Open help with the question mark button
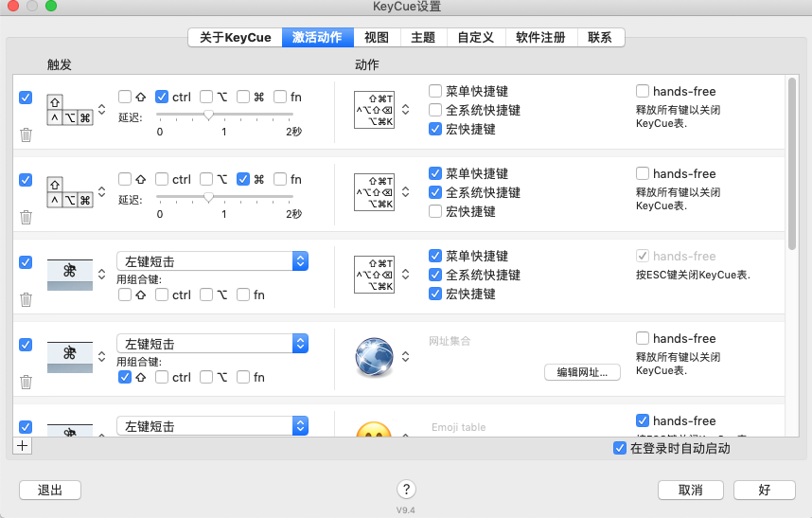 [x=407, y=490]
